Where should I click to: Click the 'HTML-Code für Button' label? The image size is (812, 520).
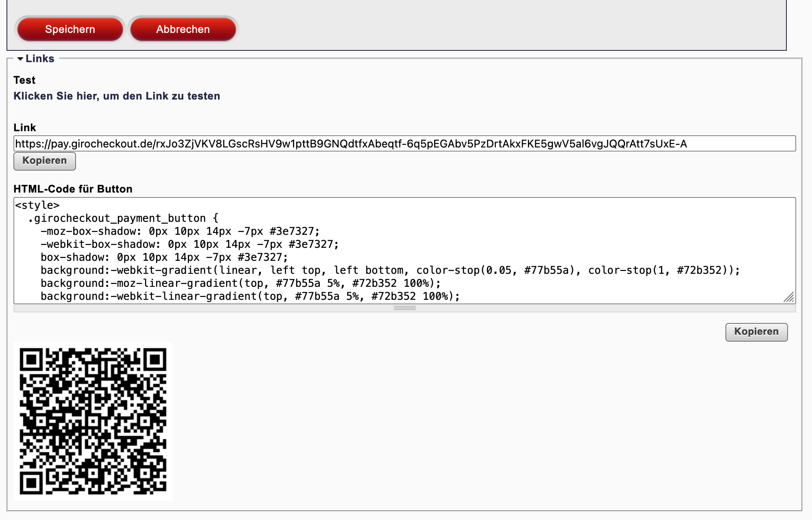pyautogui.click(x=73, y=189)
